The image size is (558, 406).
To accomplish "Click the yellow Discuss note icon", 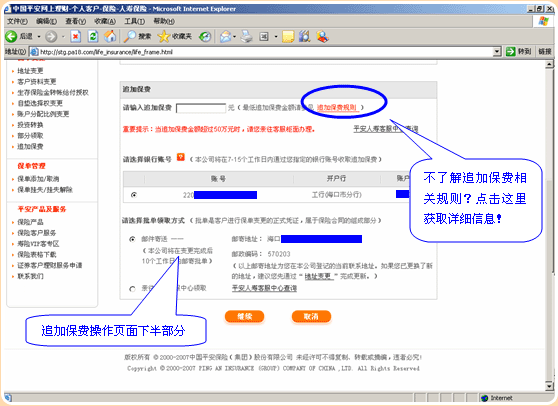I will click(288, 36).
